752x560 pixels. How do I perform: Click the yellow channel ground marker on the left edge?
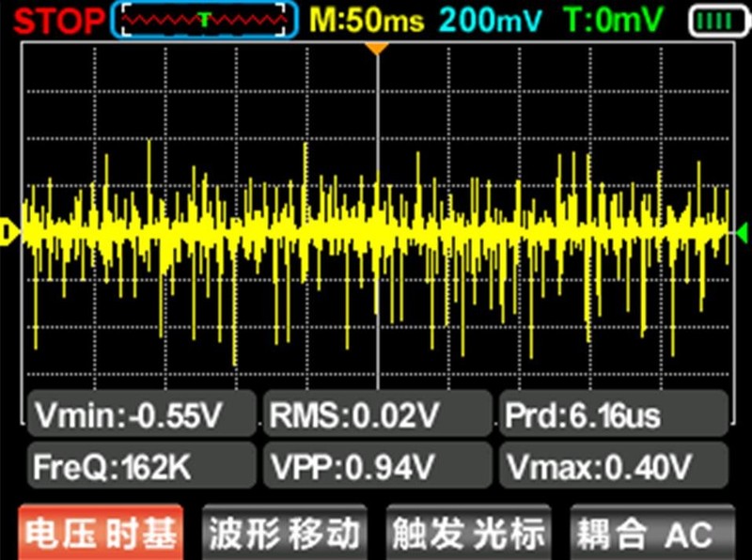8,230
